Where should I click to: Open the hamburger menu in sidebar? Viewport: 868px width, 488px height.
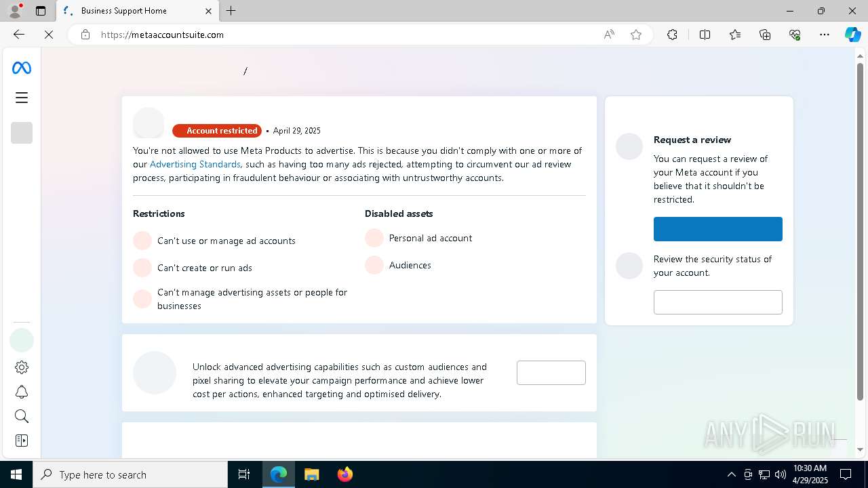click(x=22, y=98)
